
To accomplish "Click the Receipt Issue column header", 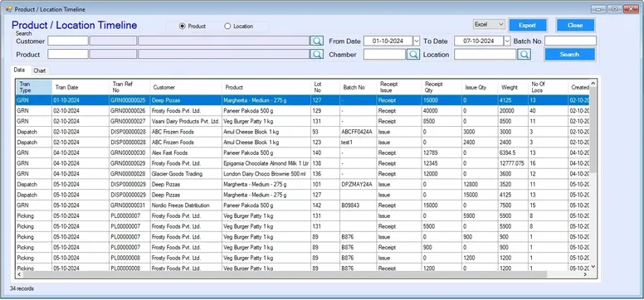I will coord(399,87).
